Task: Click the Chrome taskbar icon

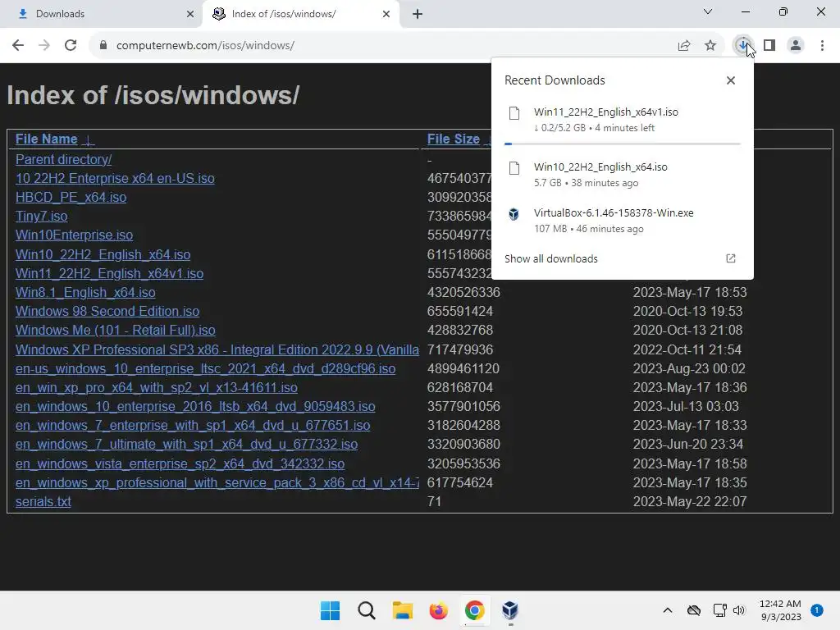Action: (x=475, y=610)
